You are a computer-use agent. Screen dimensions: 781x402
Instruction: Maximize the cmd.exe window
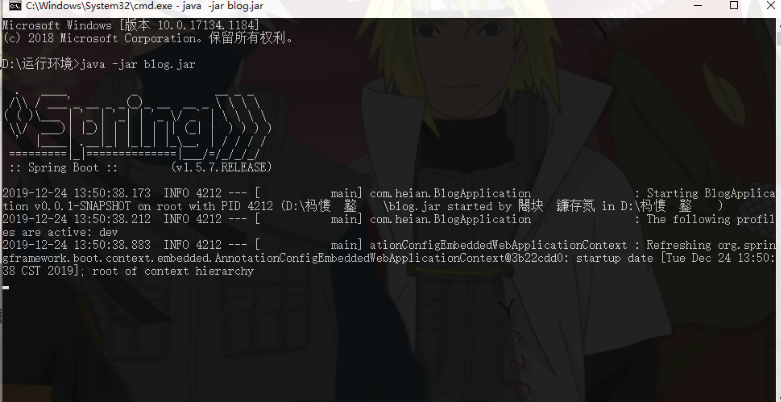(x=734, y=5)
